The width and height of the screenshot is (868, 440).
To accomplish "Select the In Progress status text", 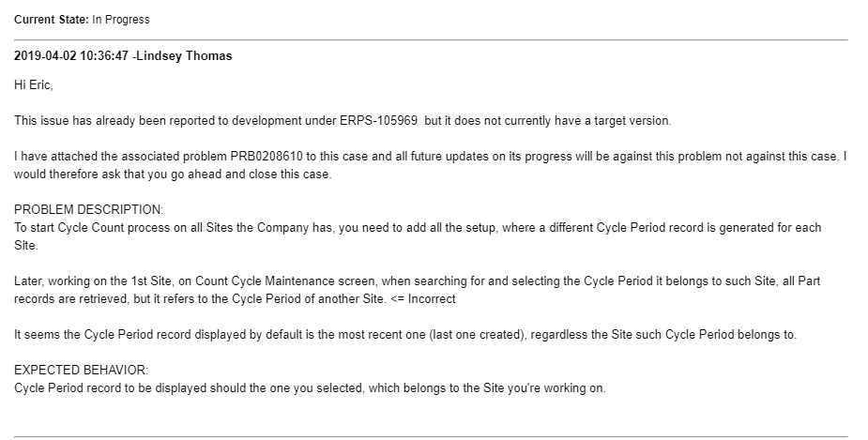I will [121, 20].
